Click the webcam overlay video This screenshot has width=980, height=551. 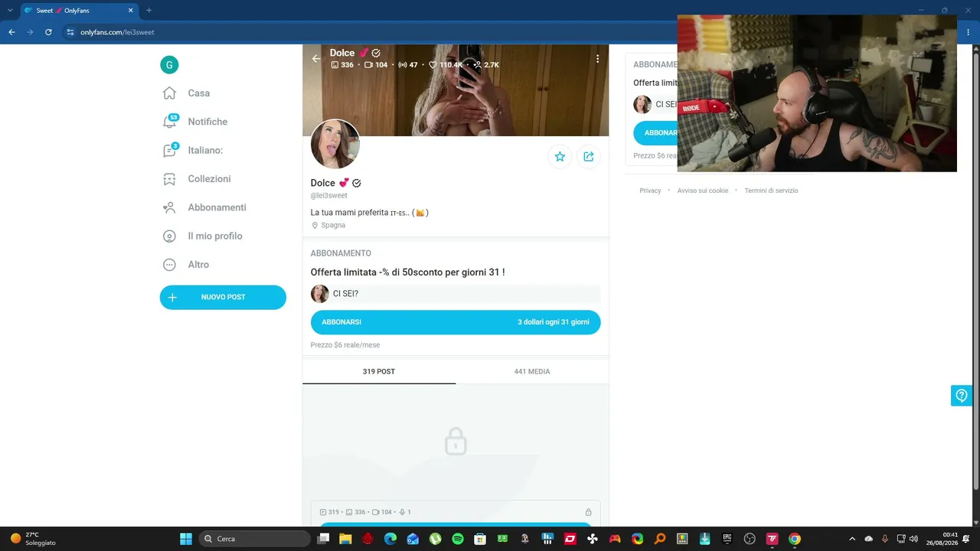(x=817, y=93)
